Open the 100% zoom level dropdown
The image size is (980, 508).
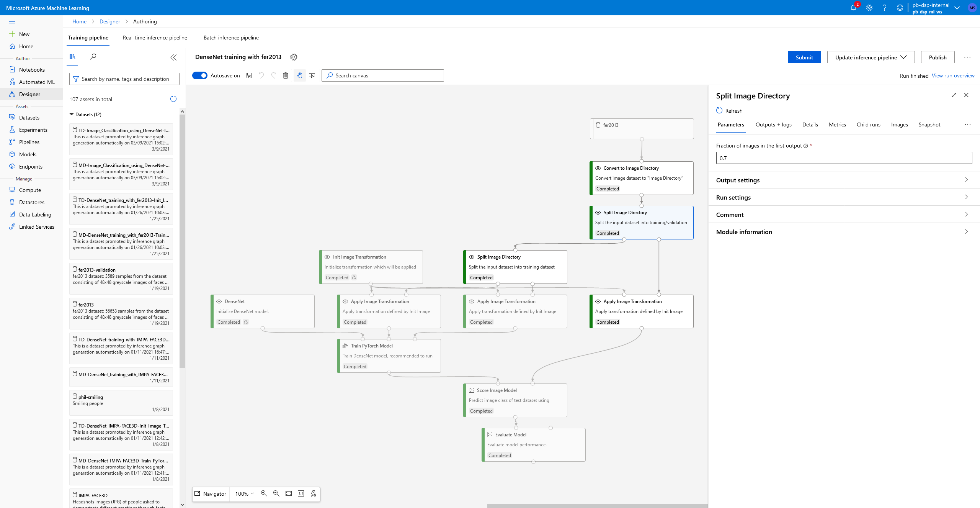[244, 494]
